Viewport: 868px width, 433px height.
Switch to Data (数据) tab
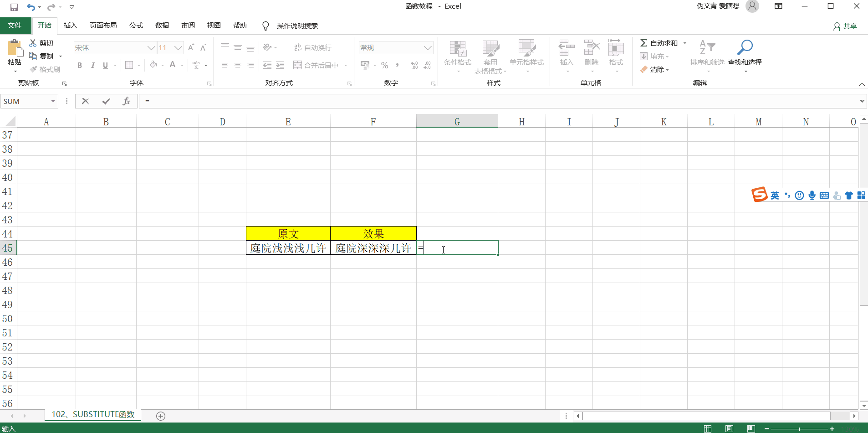click(x=162, y=26)
